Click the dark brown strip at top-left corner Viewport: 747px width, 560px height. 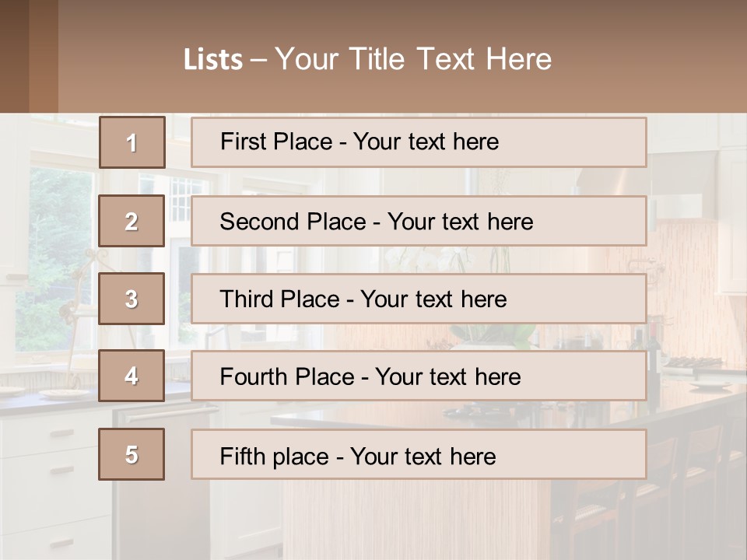click(x=28, y=54)
